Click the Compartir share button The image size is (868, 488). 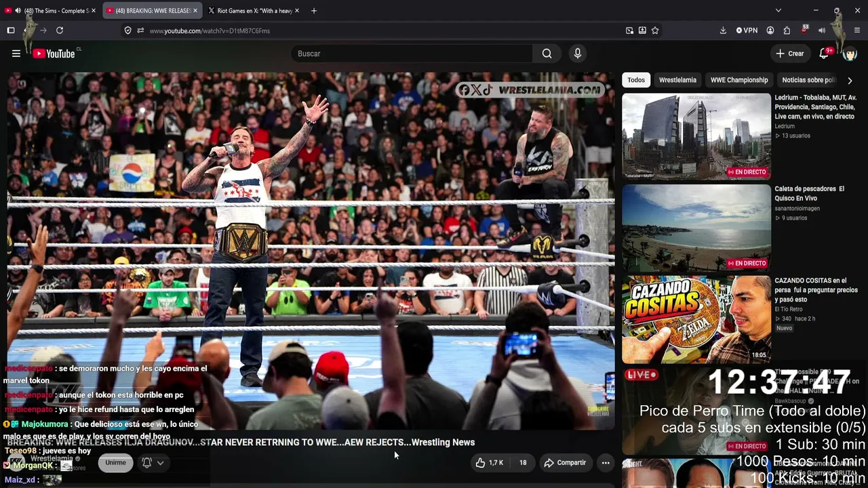565,463
